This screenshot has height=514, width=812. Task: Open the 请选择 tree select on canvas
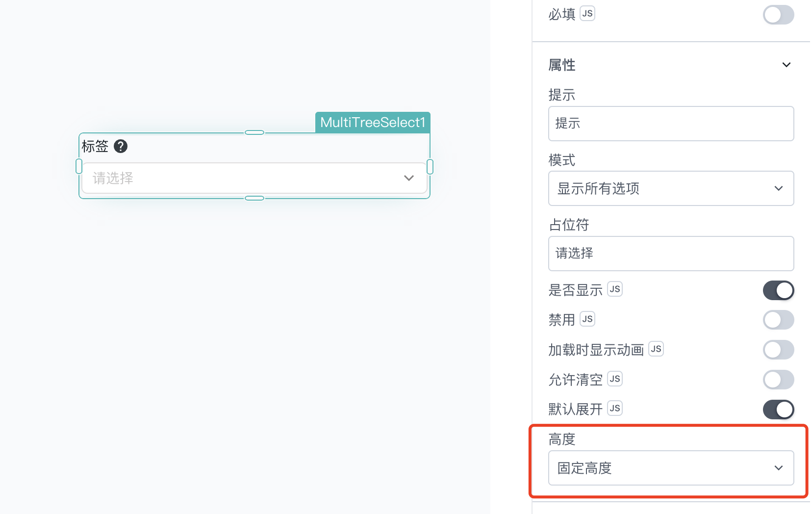pyautogui.click(x=254, y=178)
